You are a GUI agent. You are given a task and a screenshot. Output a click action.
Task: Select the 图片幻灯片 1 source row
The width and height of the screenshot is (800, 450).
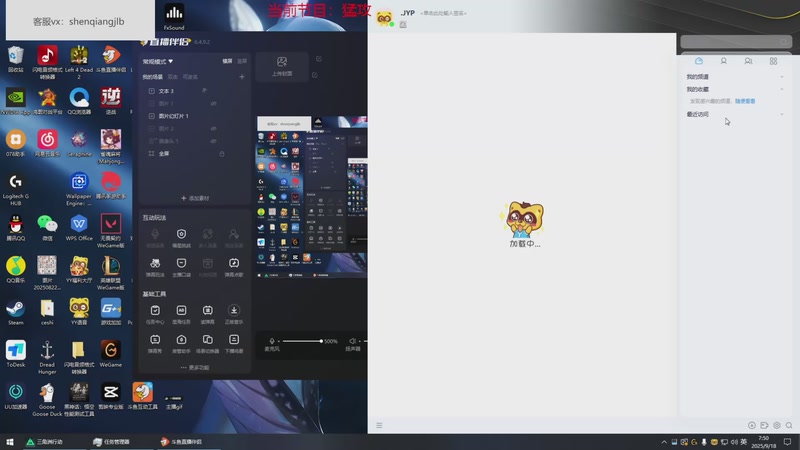[x=194, y=116]
